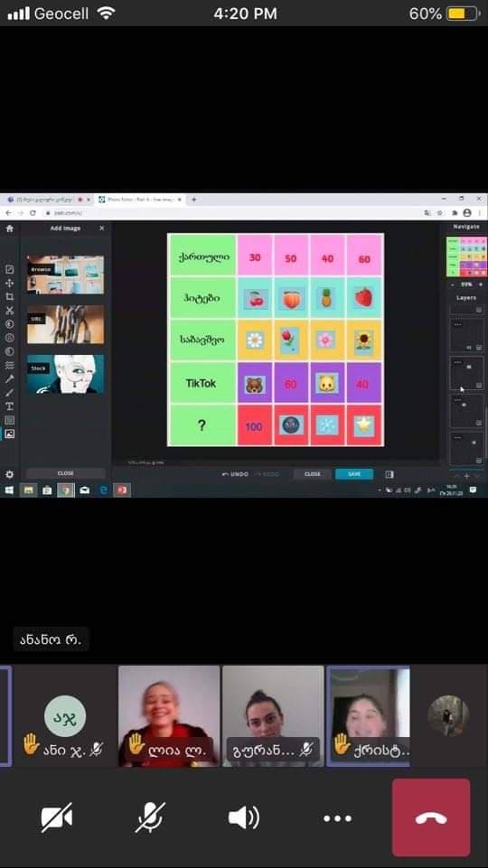
Task: Toggle the side panel icon next to SAVE
Action: [x=389, y=474]
